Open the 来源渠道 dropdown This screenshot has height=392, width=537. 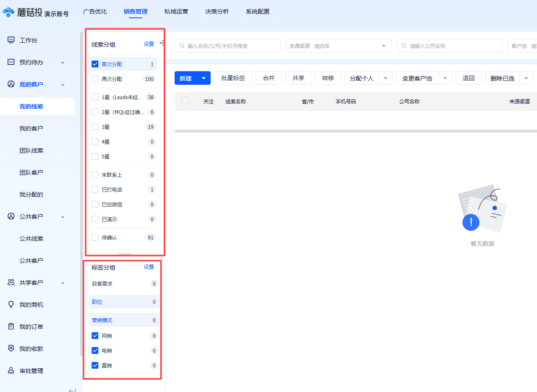[x=338, y=45]
